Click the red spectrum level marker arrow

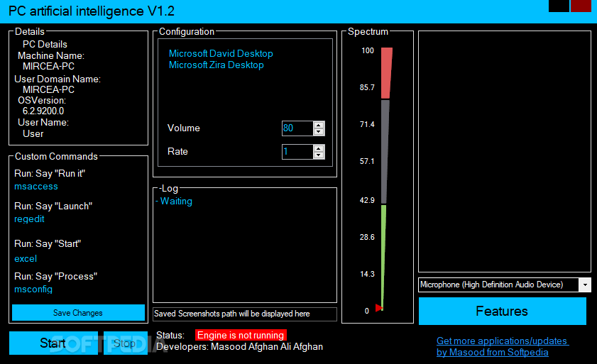click(x=379, y=308)
